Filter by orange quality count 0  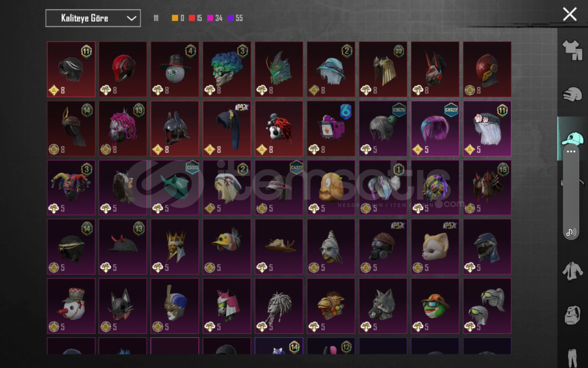(x=178, y=18)
